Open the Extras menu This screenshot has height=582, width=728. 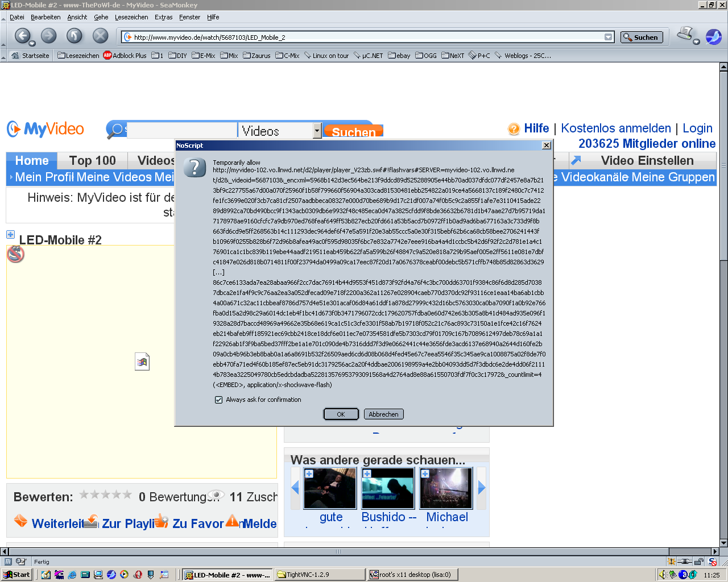(x=164, y=17)
